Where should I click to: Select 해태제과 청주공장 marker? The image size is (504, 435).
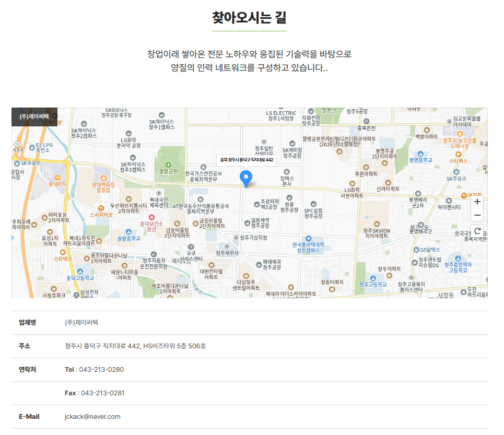point(259,265)
